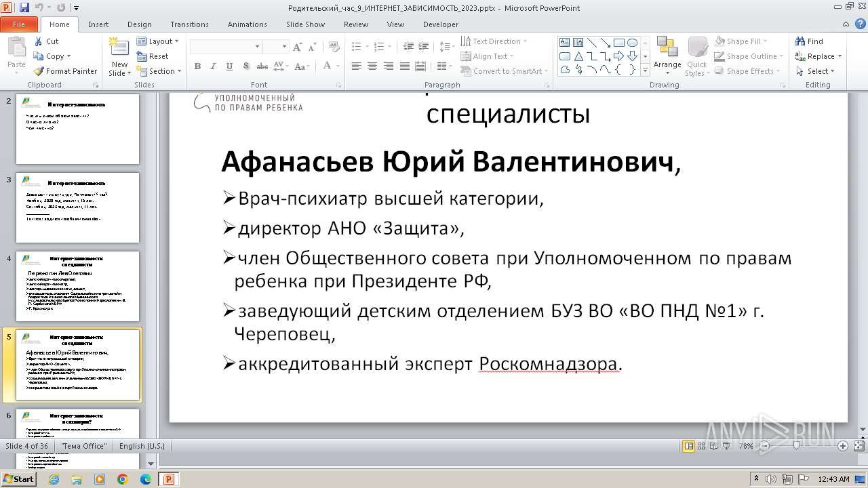Align text left
This screenshot has height=488, width=868.
click(356, 66)
